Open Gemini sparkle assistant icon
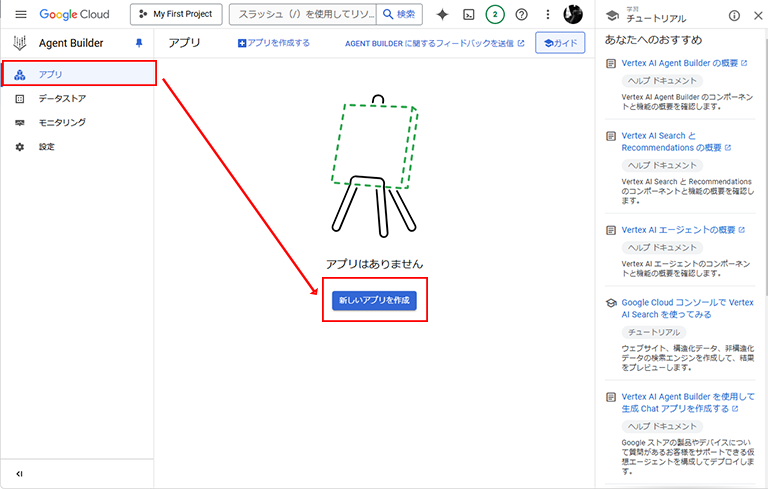 pyautogui.click(x=442, y=15)
